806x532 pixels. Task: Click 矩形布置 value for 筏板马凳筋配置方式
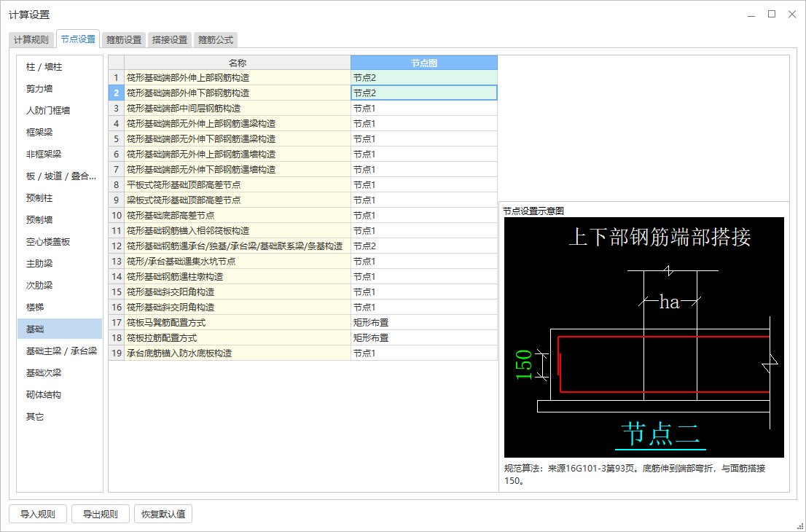click(x=424, y=322)
